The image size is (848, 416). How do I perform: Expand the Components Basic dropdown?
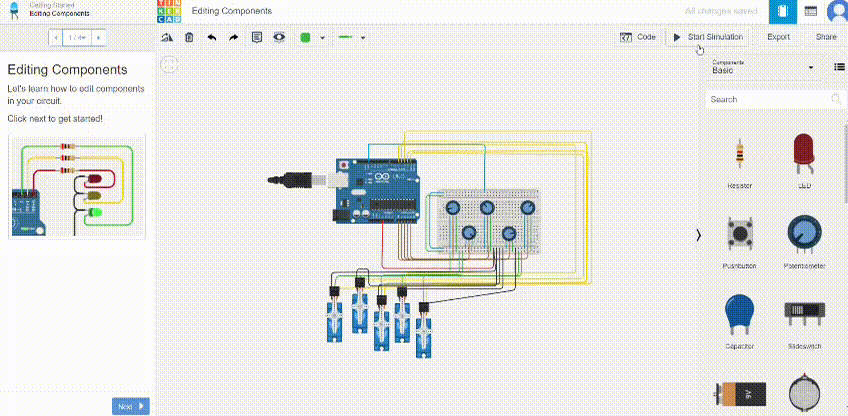point(763,67)
